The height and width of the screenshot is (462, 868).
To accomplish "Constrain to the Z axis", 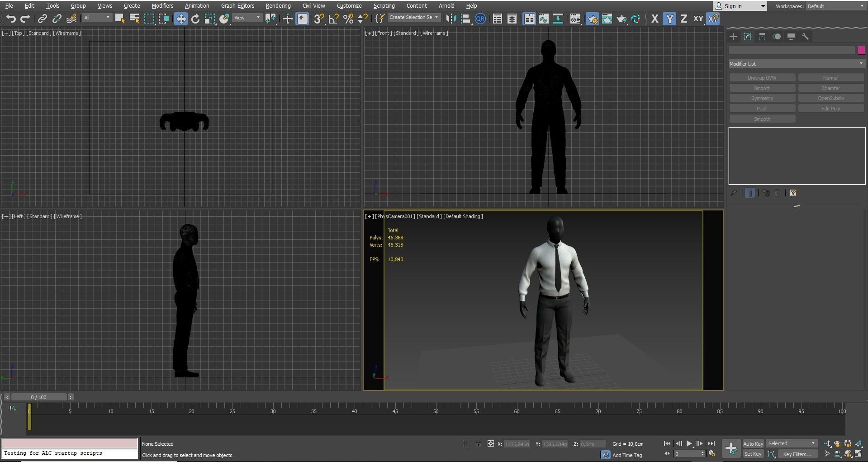I will coord(684,19).
